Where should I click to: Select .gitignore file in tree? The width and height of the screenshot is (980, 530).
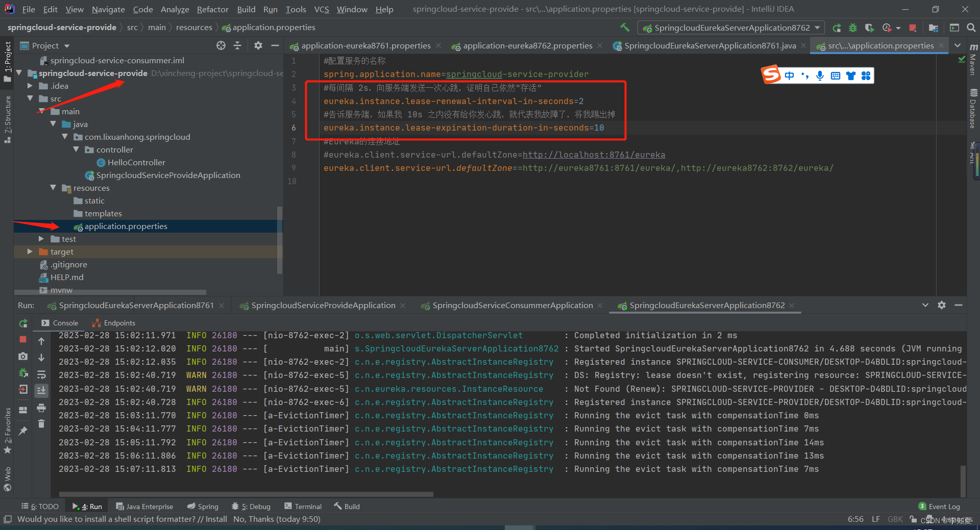(x=68, y=264)
